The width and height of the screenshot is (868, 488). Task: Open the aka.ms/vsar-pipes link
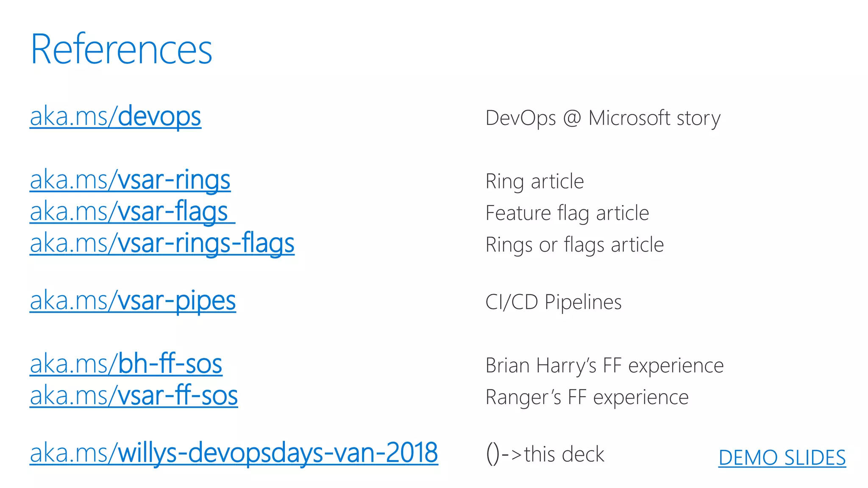(133, 301)
